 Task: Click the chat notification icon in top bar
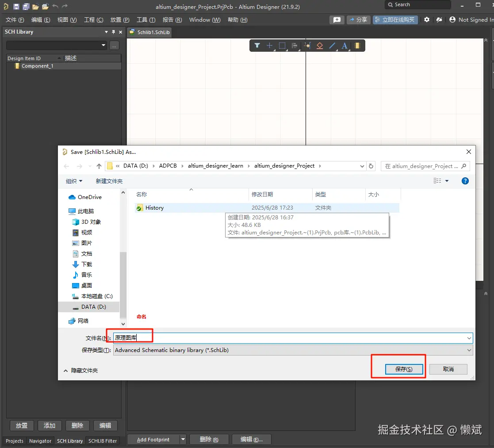point(337,20)
